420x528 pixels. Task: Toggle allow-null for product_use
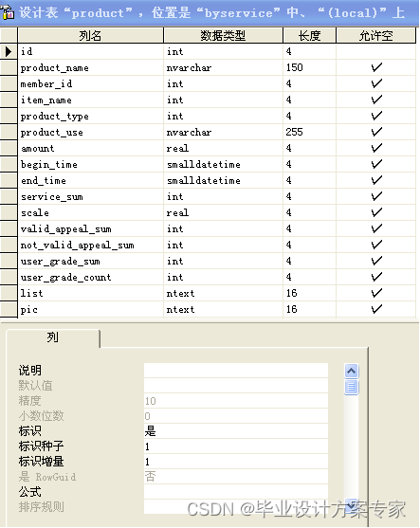376,133
